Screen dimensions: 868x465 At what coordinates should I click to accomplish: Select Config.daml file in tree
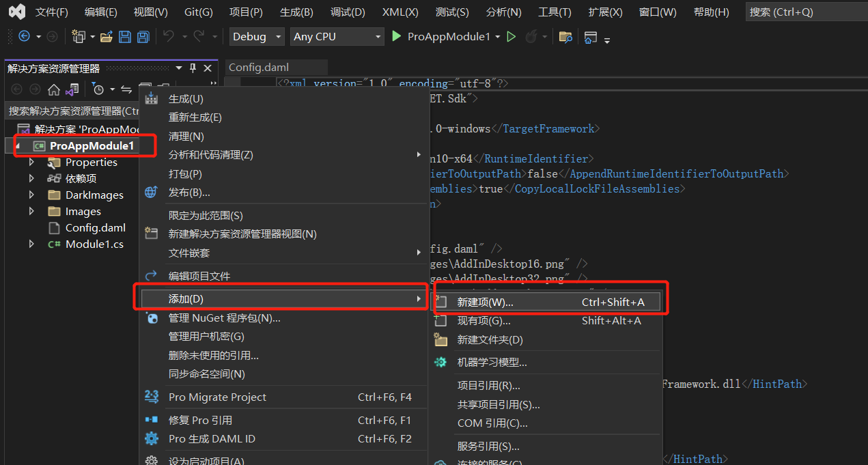tap(96, 227)
